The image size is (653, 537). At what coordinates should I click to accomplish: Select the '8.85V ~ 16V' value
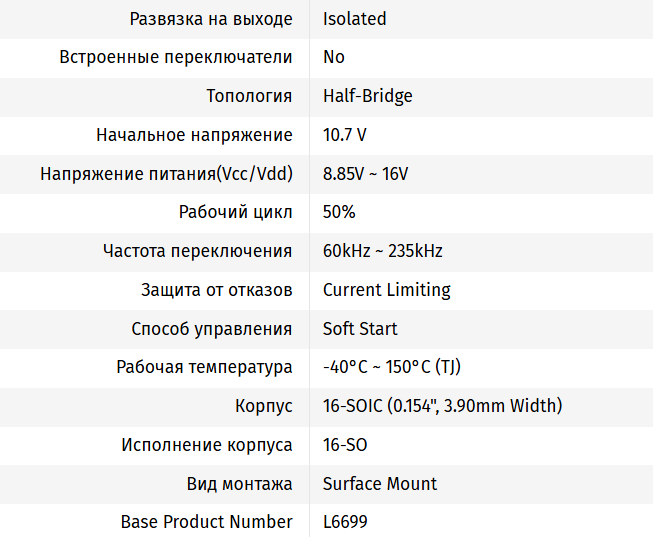coord(365,174)
